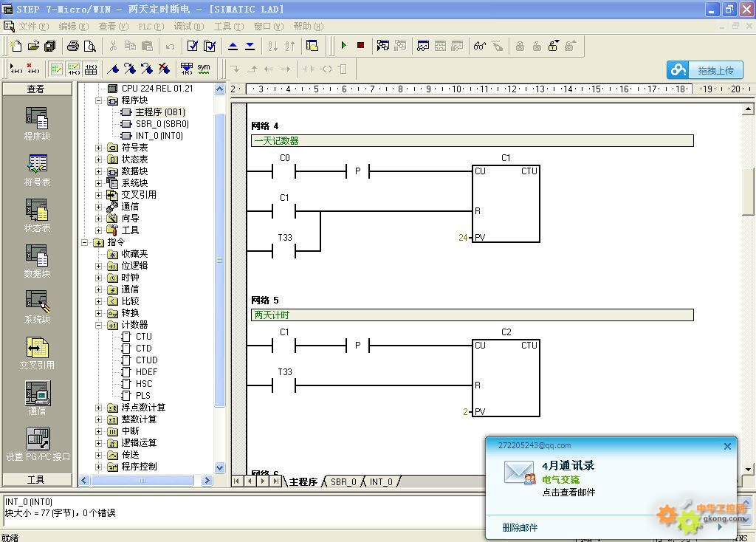Expand the 中断 instruction folder
756x542 pixels.
98,431
